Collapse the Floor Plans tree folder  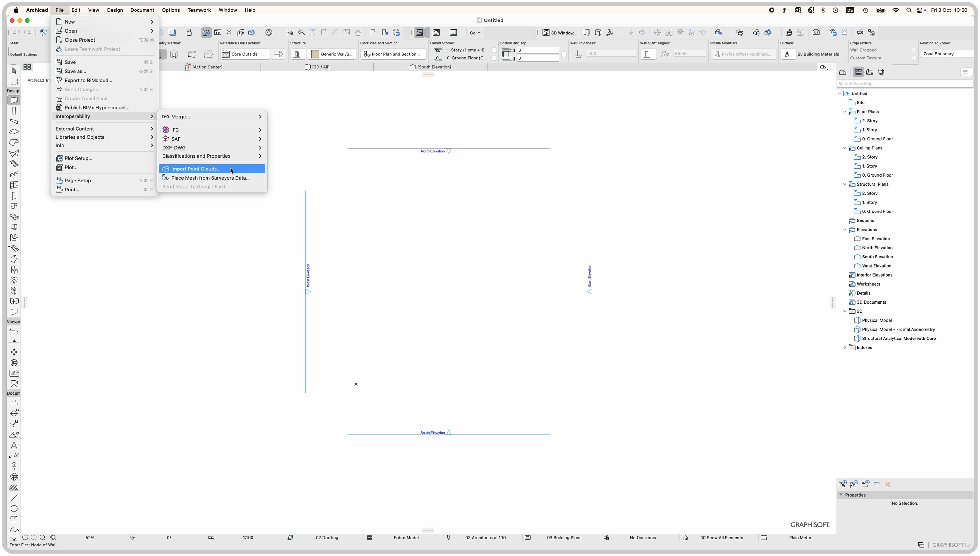(845, 112)
